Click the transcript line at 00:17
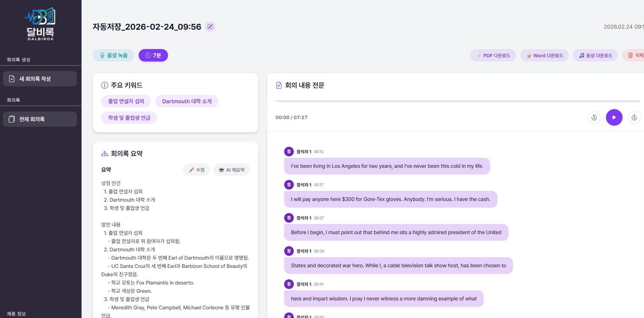644x318 pixels. point(390,199)
